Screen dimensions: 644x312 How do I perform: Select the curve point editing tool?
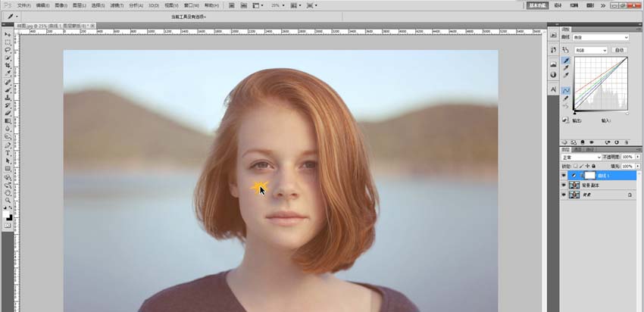564,90
